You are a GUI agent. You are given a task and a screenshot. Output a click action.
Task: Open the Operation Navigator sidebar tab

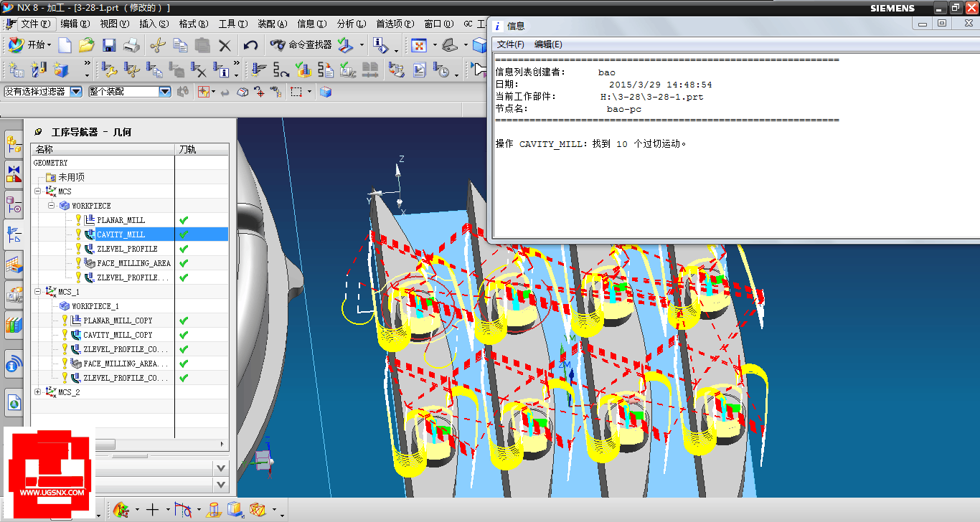coord(14,234)
